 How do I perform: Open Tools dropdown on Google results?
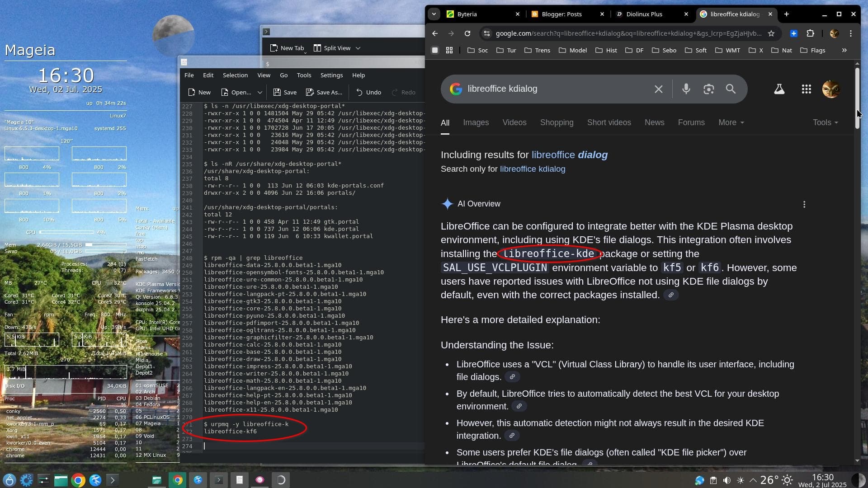[x=825, y=122]
